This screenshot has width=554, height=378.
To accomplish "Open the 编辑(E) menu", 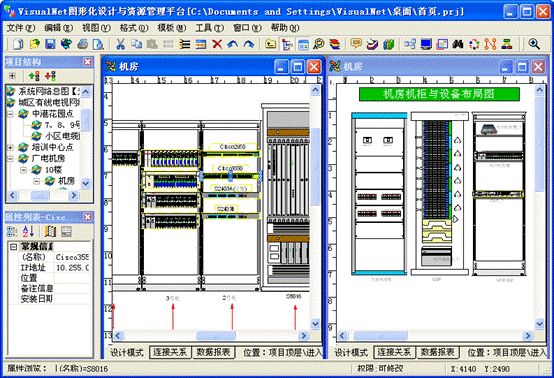I will 59,28.
